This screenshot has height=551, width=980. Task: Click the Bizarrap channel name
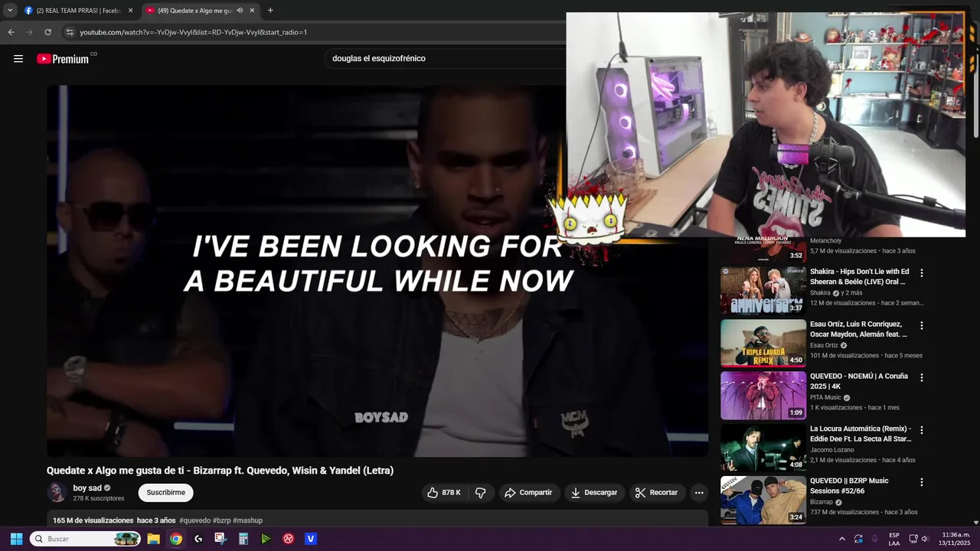click(x=822, y=503)
